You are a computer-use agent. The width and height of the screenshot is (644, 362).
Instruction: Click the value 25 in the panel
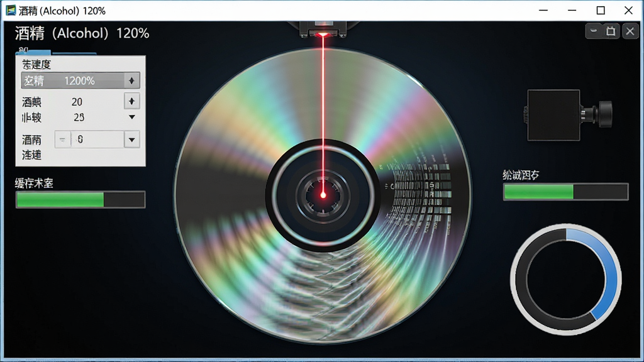click(79, 118)
